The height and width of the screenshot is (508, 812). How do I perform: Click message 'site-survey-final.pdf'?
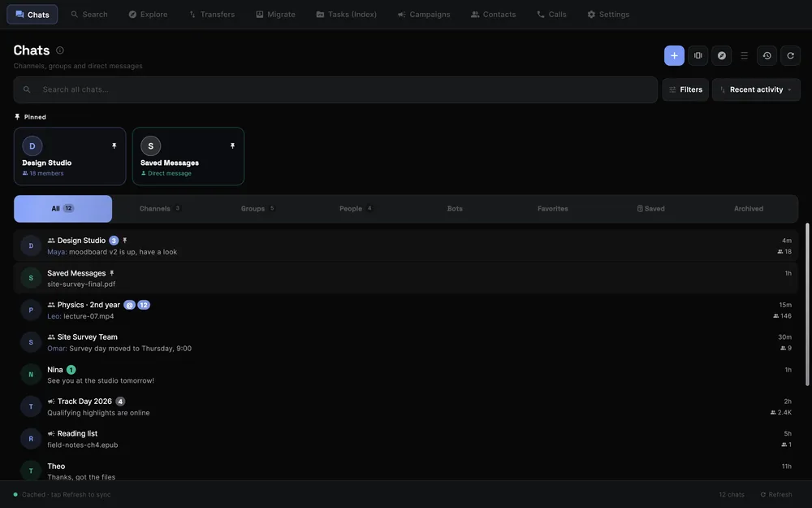coord(81,284)
